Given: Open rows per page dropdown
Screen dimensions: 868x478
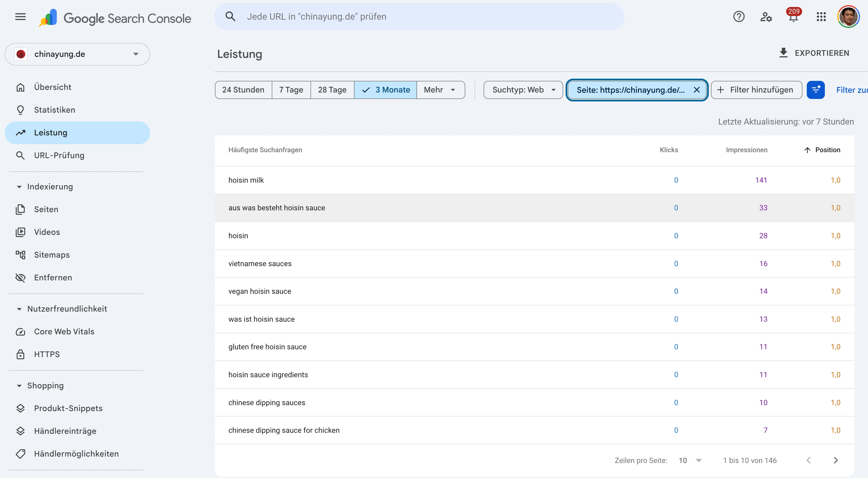Looking at the screenshot, I should coord(690,460).
